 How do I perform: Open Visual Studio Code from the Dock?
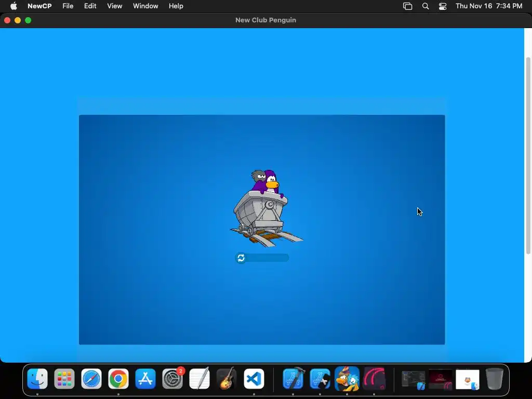[254, 379]
